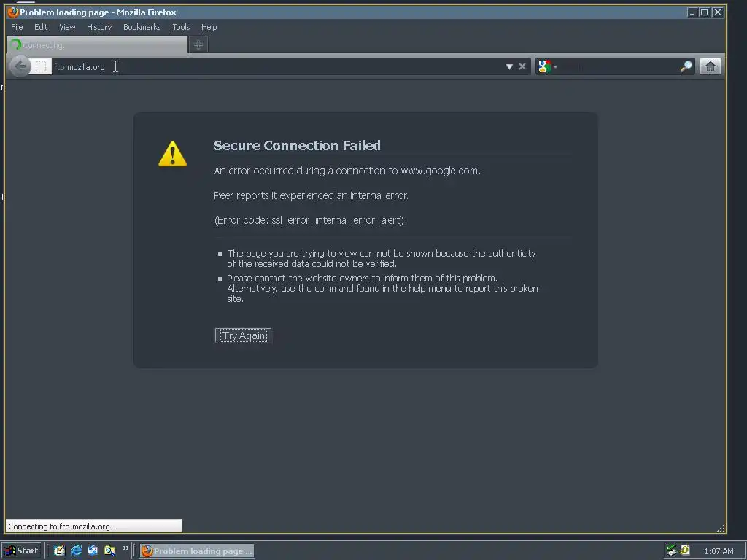Minimize the Firefox window
Viewport: 747px width, 560px height.
(692, 12)
